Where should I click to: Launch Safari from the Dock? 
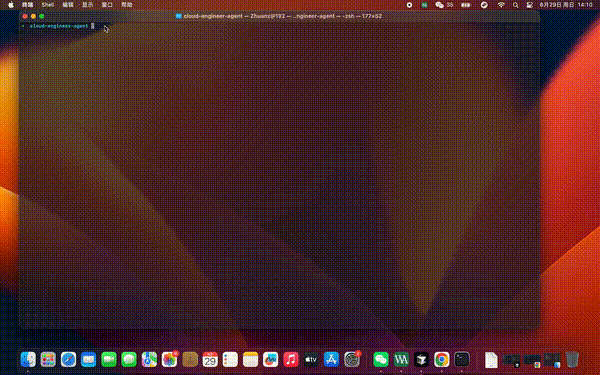click(68, 360)
